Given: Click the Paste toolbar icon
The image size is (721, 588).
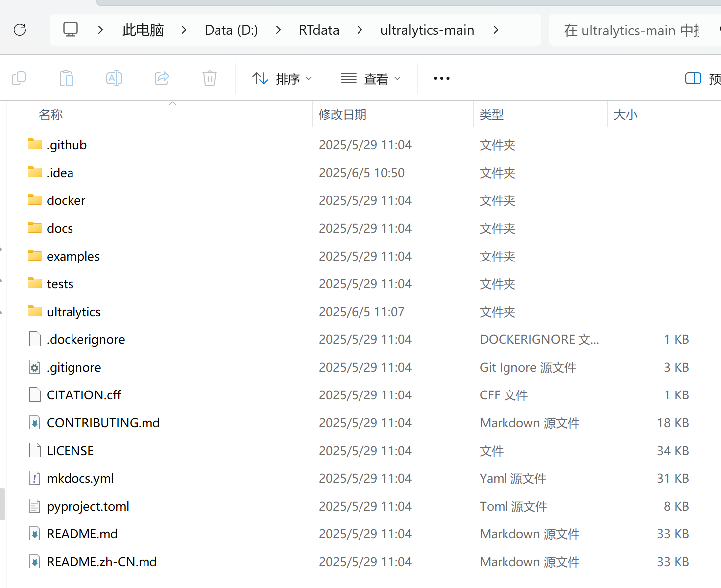Looking at the screenshot, I should 67,78.
